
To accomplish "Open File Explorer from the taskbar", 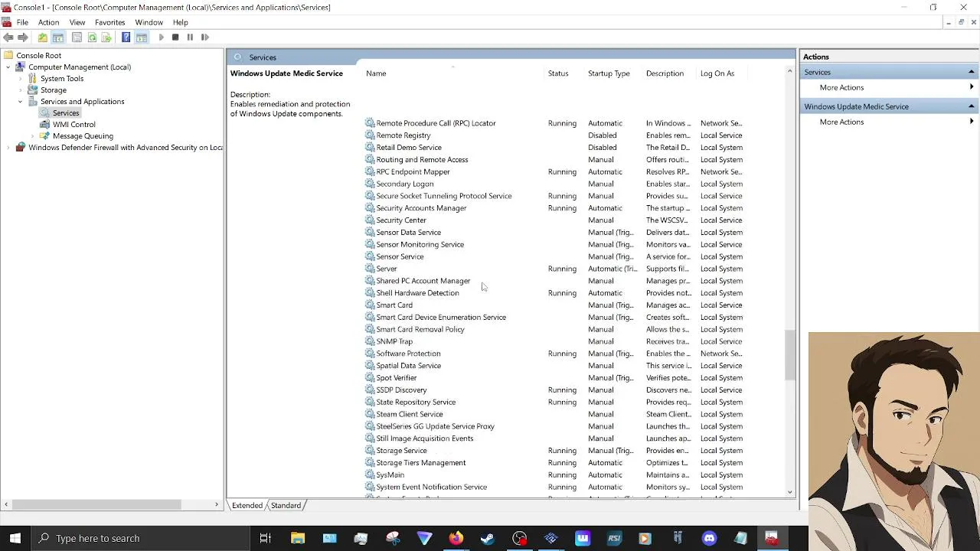I will pyautogui.click(x=298, y=538).
